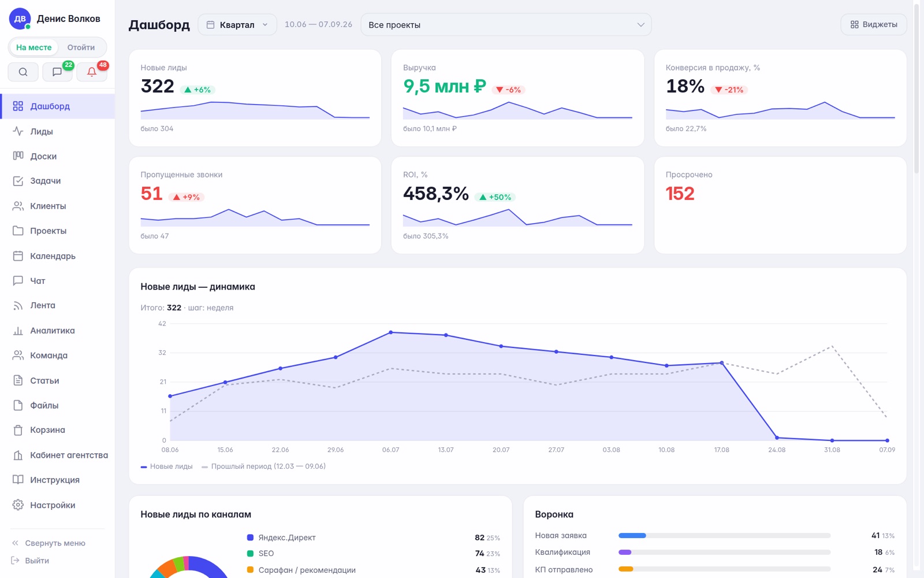
Task: Click the Доски kanban icon
Action: tap(18, 156)
